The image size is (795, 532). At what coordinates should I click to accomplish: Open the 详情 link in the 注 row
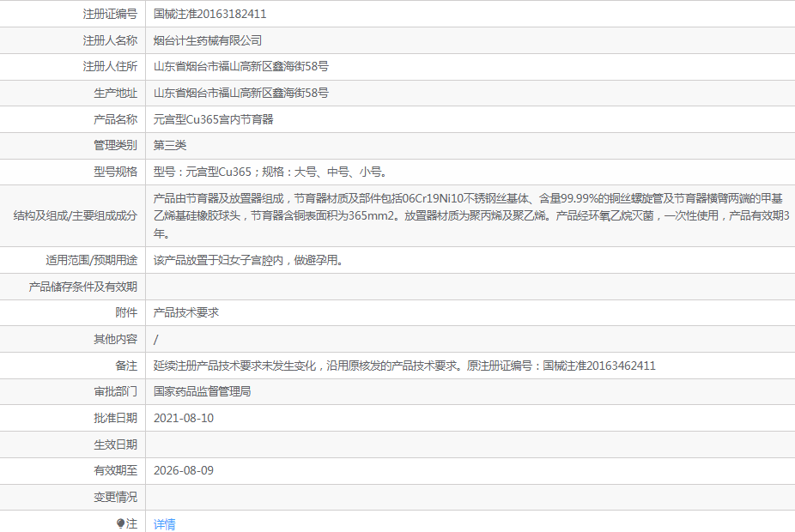click(164, 524)
